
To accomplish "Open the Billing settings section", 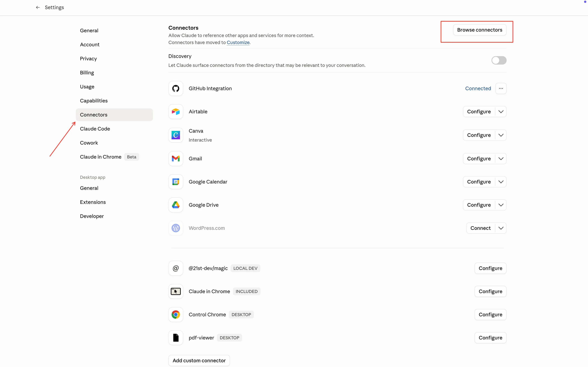I will pyautogui.click(x=114, y=73).
